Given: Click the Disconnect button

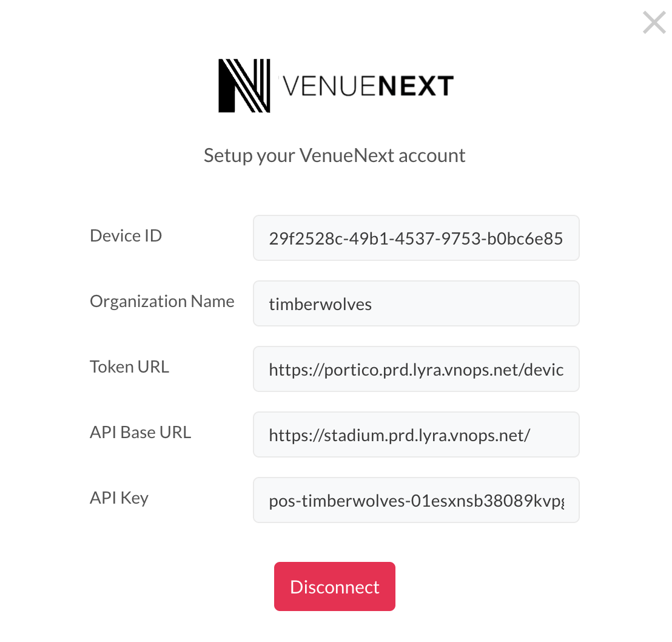Looking at the screenshot, I should [334, 586].
